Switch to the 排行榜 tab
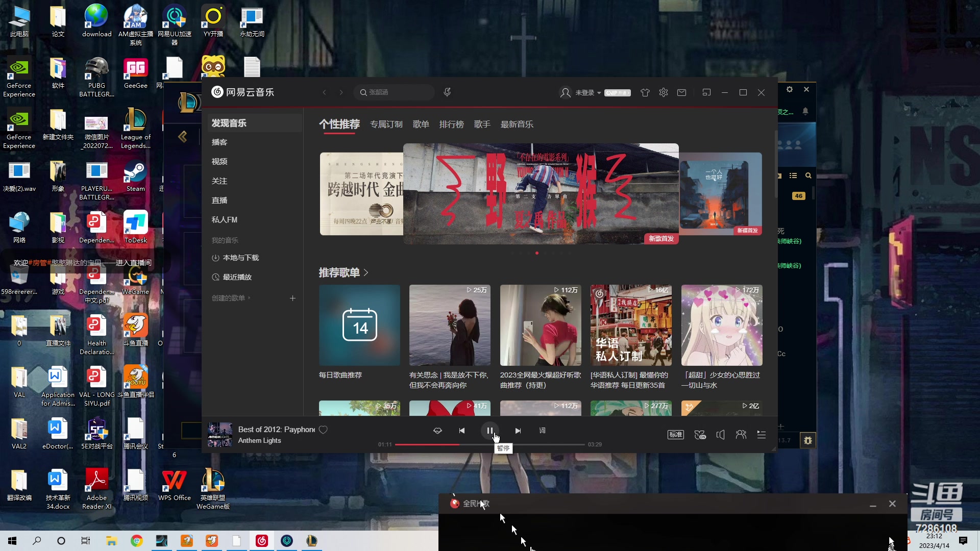980x551 pixels. (x=451, y=124)
